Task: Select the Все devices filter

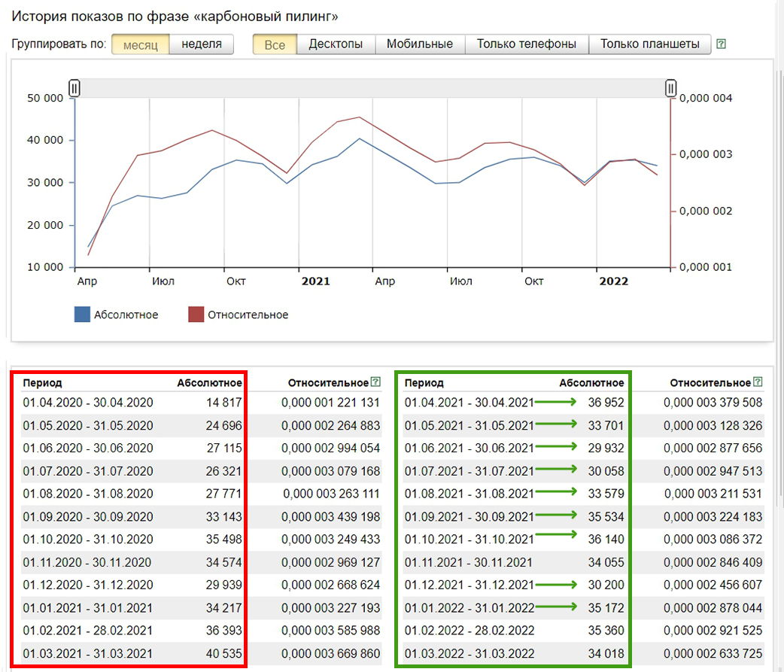Action: tap(275, 44)
